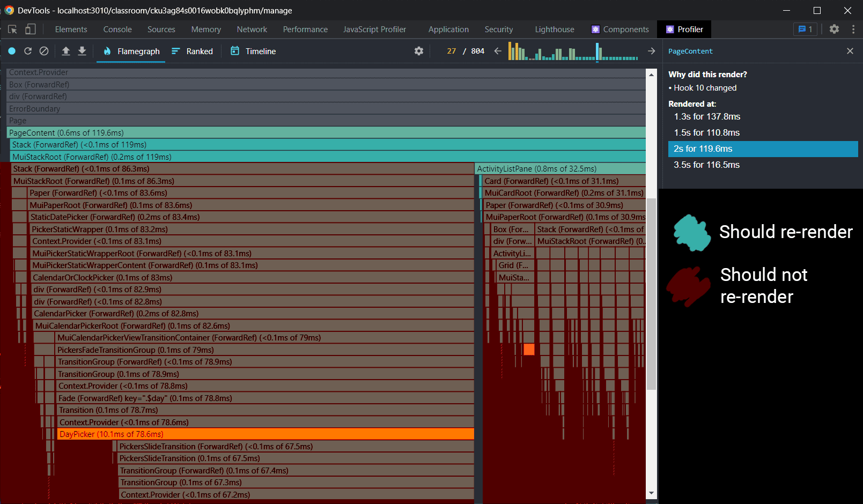Save profile with the download icon
The height and width of the screenshot is (504, 863).
pyautogui.click(x=82, y=51)
